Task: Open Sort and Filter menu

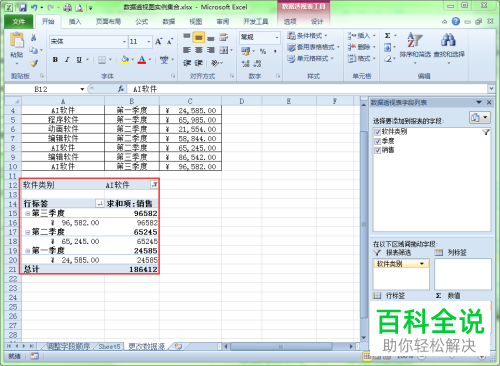Action: (x=415, y=47)
